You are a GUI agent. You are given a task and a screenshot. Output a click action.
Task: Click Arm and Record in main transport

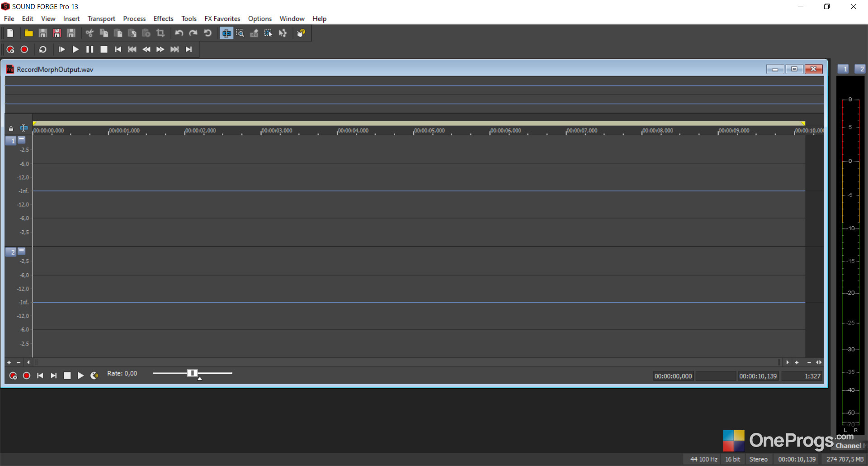pos(10,49)
